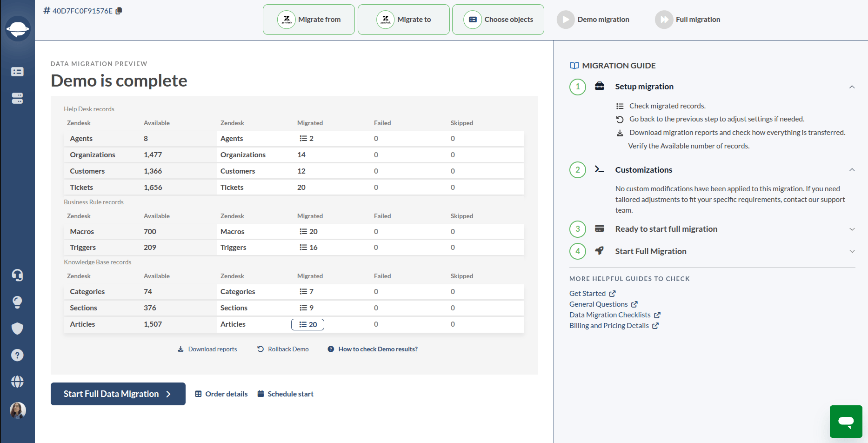View migrated Sections records list
Screen dimensions: 868x443
coord(307,308)
